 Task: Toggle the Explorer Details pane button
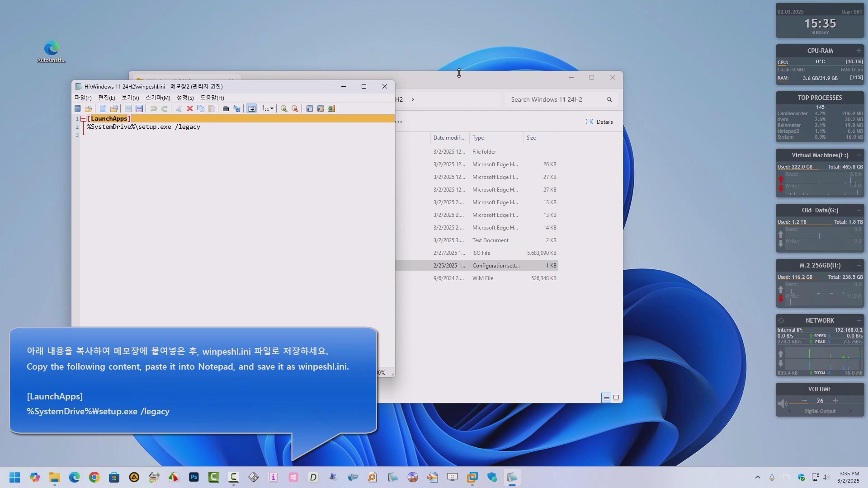(599, 122)
